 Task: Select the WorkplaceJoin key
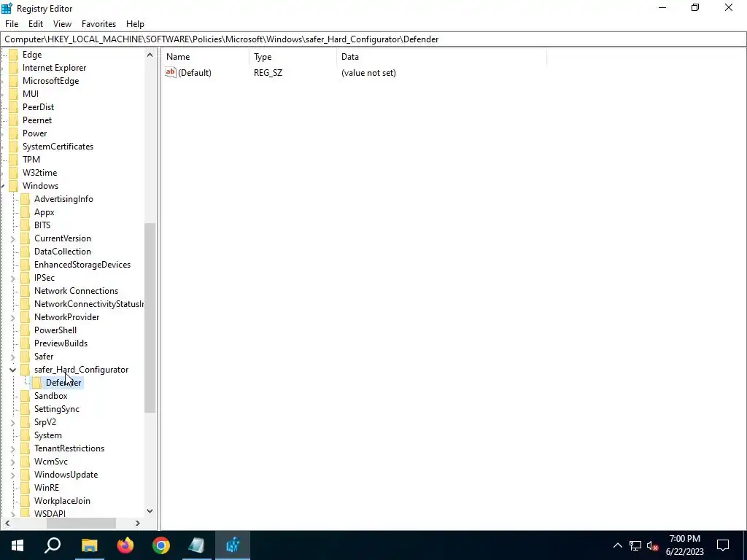point(62,501)
